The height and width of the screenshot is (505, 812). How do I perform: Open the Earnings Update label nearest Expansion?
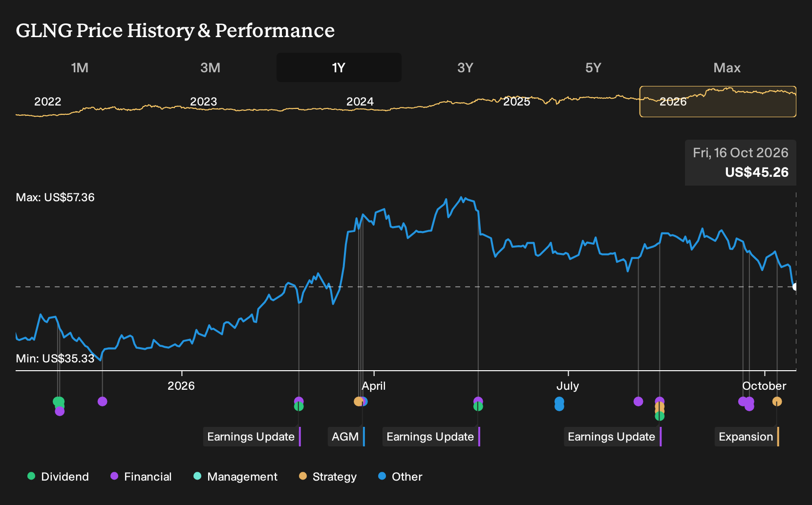[613, 437]
